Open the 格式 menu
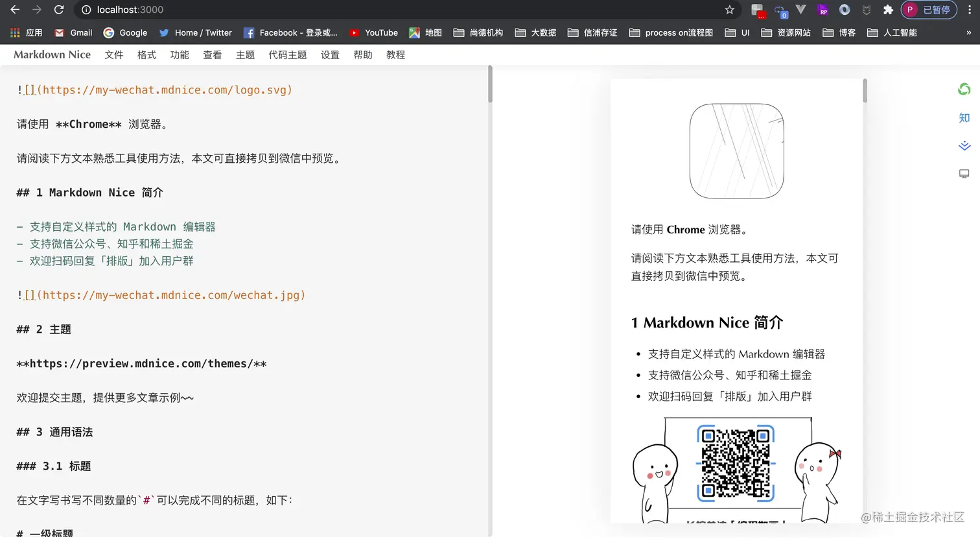The height and width of the screenshot is (539, 980). (x=146, y=55)
